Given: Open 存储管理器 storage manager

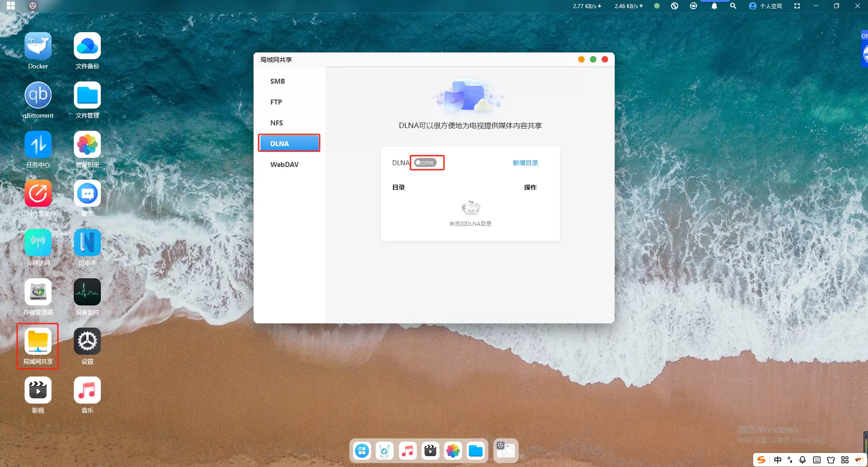Looking at the screenshot, I should tap(38, 292).
